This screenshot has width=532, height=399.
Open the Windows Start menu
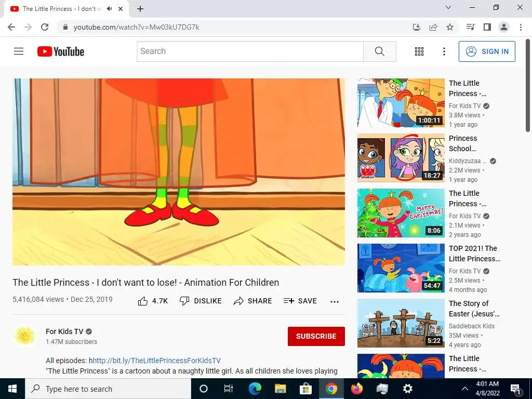(x=12, y=389)
